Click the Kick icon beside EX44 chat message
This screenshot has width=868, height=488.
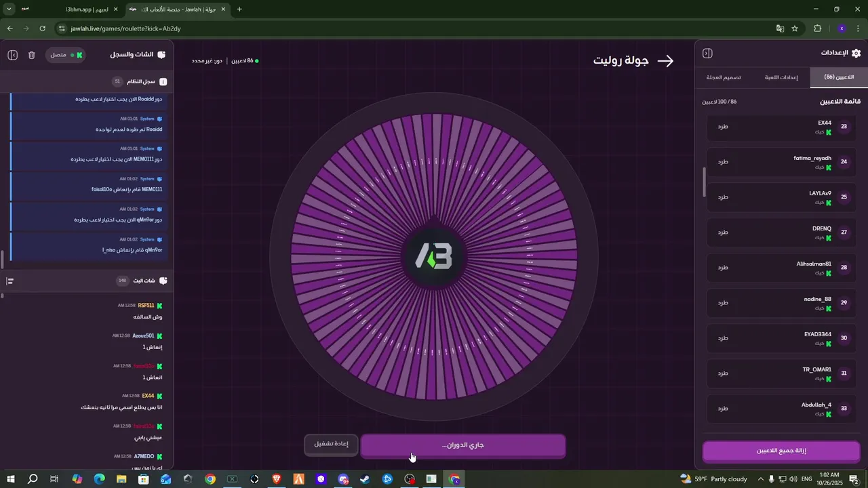(159, 396)
